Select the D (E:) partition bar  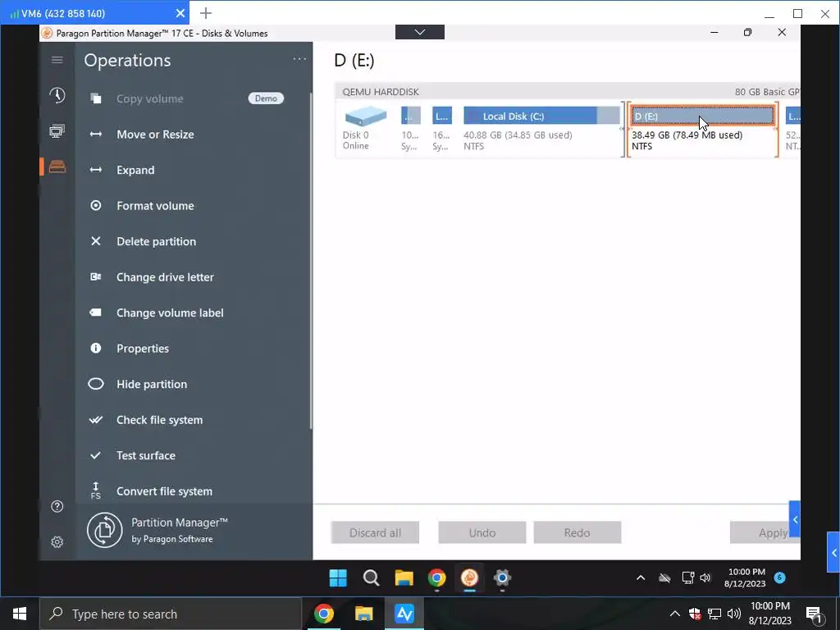coord(703,116)
